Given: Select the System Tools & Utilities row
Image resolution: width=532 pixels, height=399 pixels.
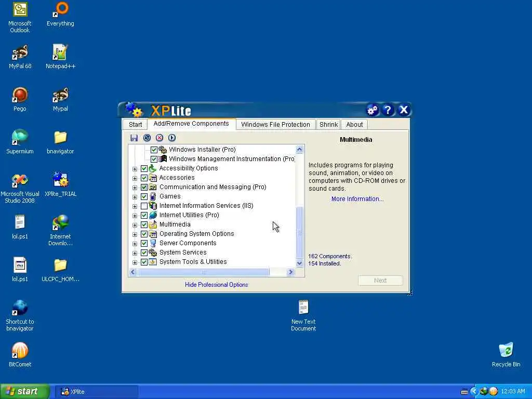Looking at the screenshot, I should 193,262.
